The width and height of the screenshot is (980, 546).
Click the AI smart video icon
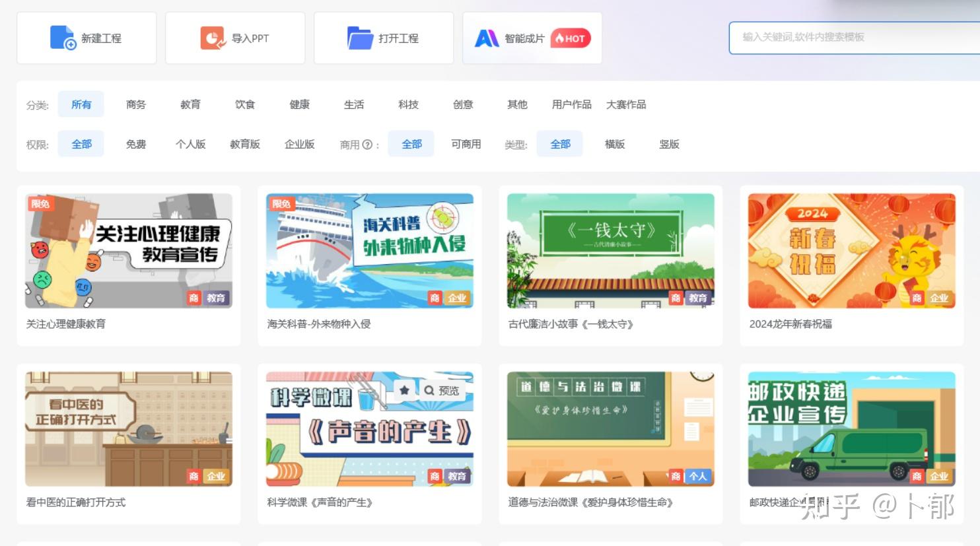(x=487, y=38)
